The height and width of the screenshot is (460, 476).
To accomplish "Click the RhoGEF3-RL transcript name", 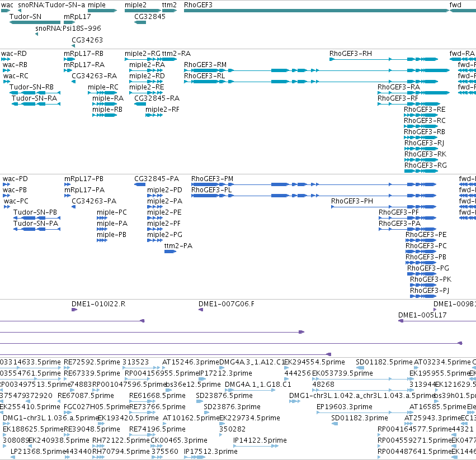I will click(204, 76).
